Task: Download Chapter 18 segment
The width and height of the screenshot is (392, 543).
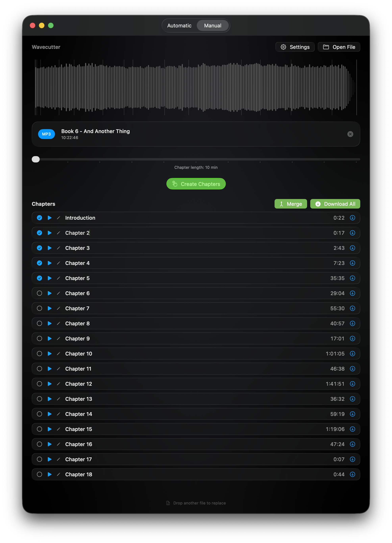Action: [352, 474]
